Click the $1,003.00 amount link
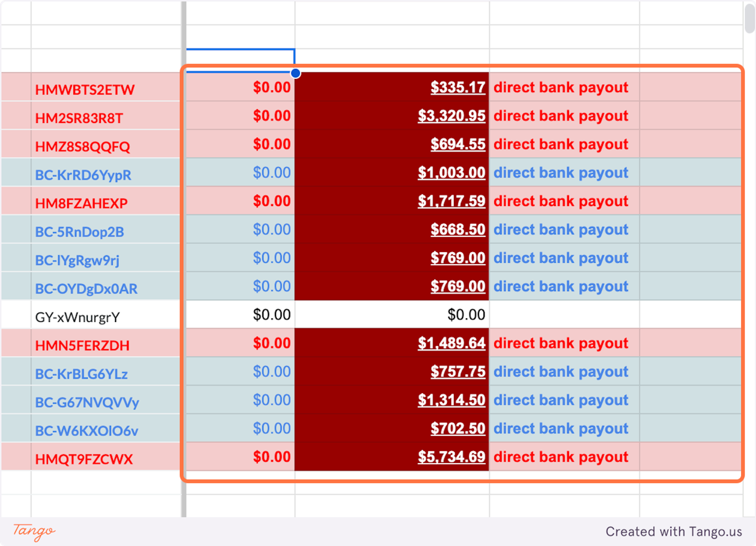The height and width of the screenshot is (546, 756). pyautogui.click(x=451, y=173)
